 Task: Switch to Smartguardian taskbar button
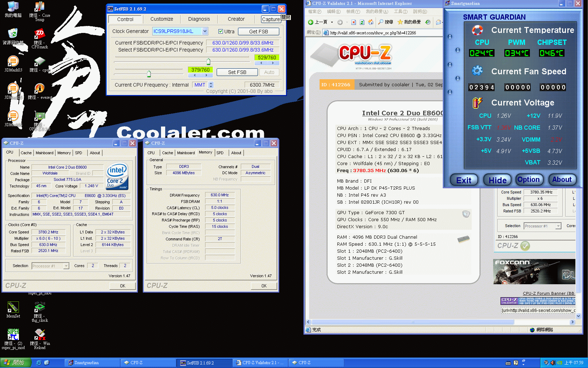(x=92, y=363)
